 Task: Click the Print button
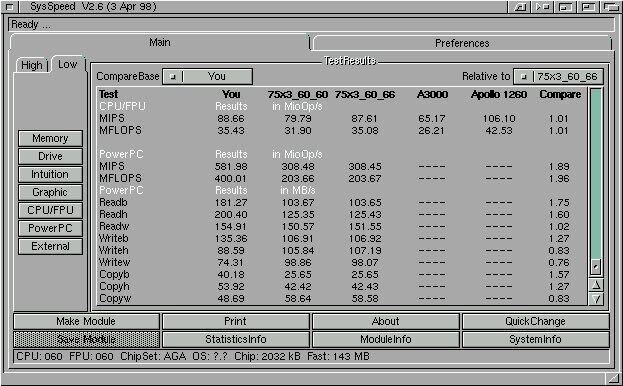[x=236, y=321]
